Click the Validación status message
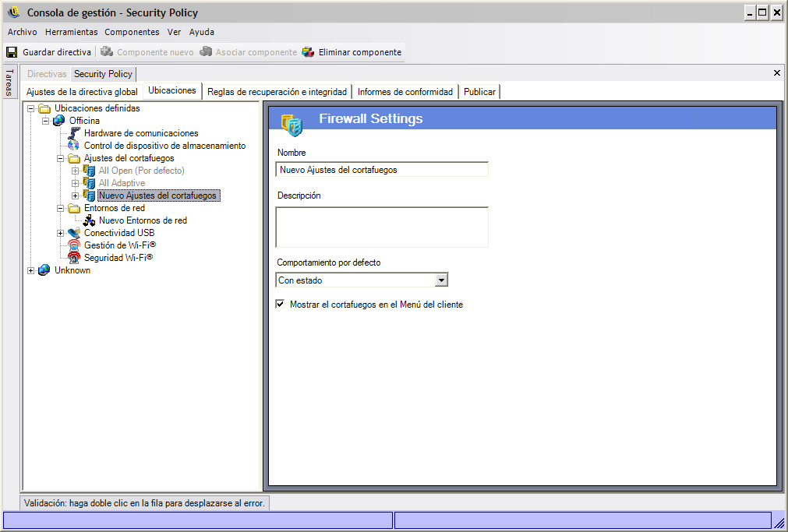Image resolution: width=788 pixels, height=532 pixels. (x=144, y=503)
